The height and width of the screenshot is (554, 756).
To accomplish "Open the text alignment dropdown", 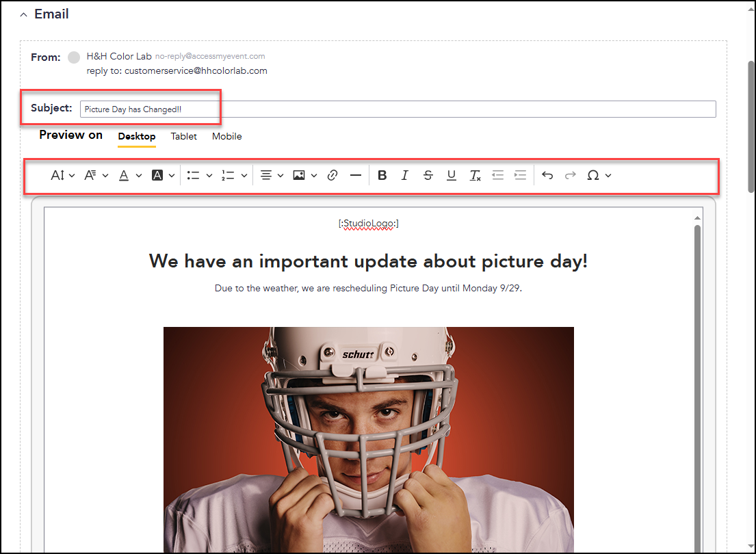I will coord(272,176).
